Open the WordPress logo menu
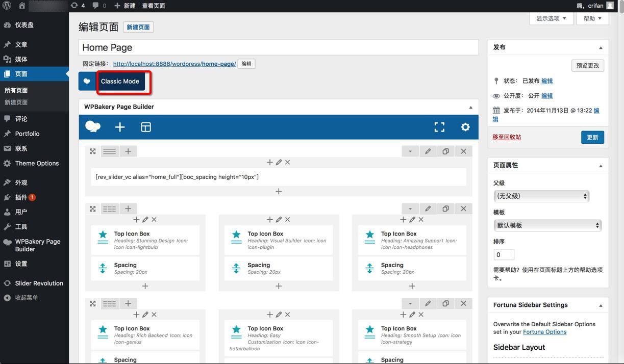Image resolution: width=624 pixels, height=364 pixels. point(7,6)
